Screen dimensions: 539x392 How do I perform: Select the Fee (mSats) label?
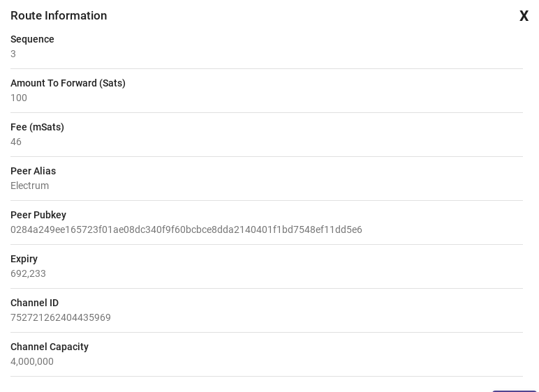[x=38, y=127]
